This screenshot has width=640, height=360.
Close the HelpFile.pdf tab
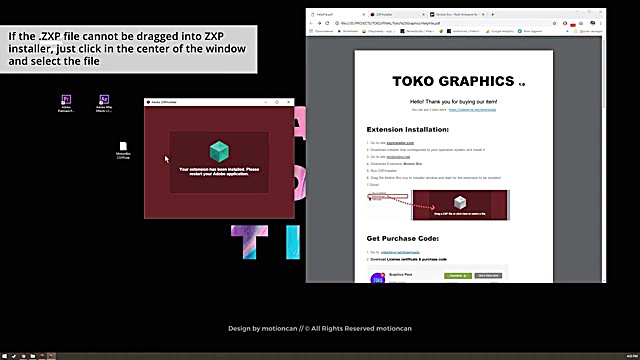click(x=364, y=14)
